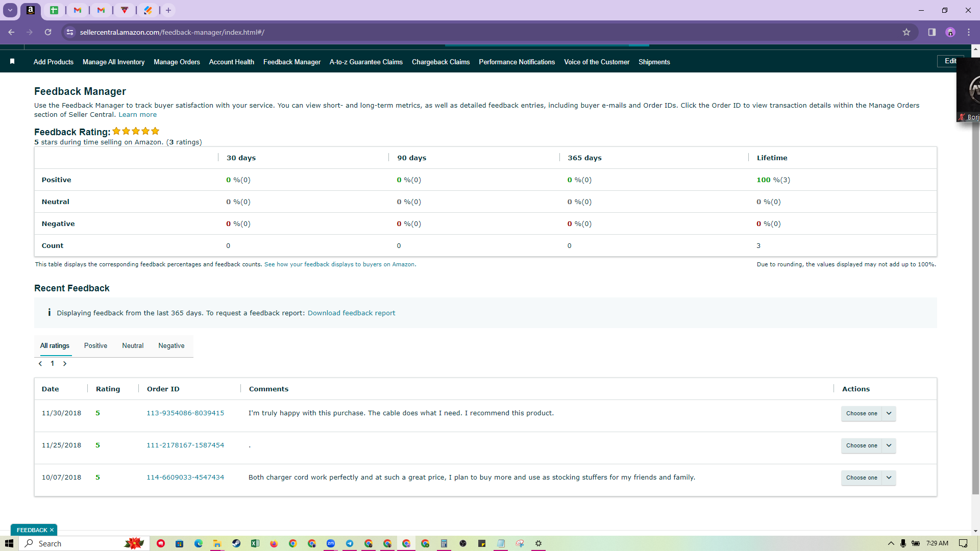Screen dimensions: 980x551
Task: Click the browser back arrow
Action: (11, 32)
